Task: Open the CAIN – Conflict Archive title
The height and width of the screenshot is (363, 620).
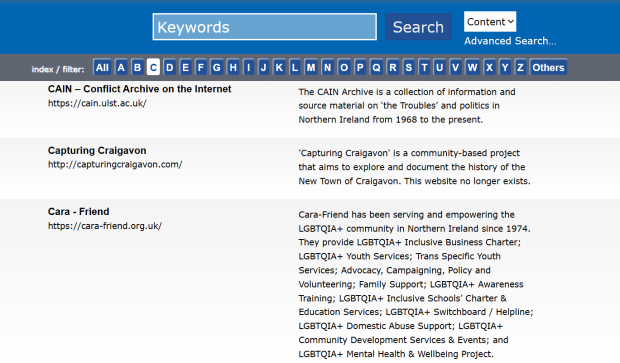Action: tap(139, 89)
